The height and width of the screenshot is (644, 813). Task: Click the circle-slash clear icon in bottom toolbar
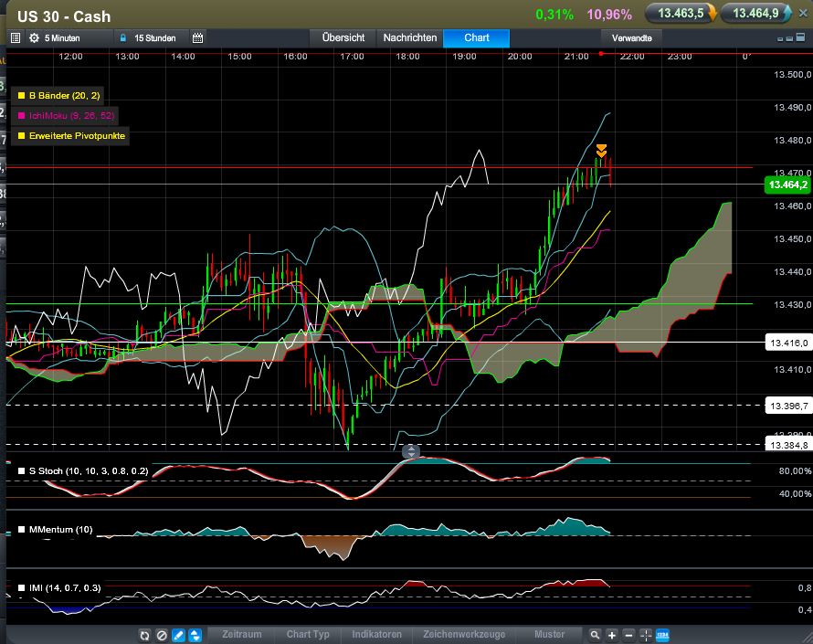(162, 635)
